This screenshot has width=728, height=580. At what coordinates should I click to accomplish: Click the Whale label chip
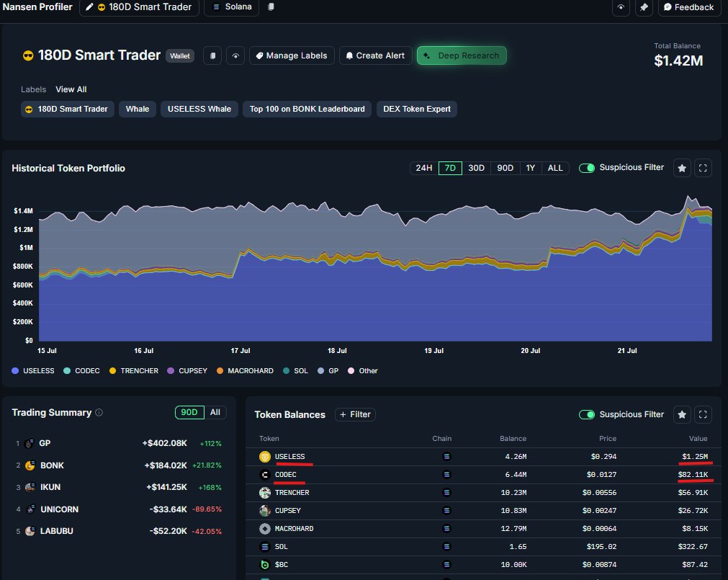click(138, 109)
